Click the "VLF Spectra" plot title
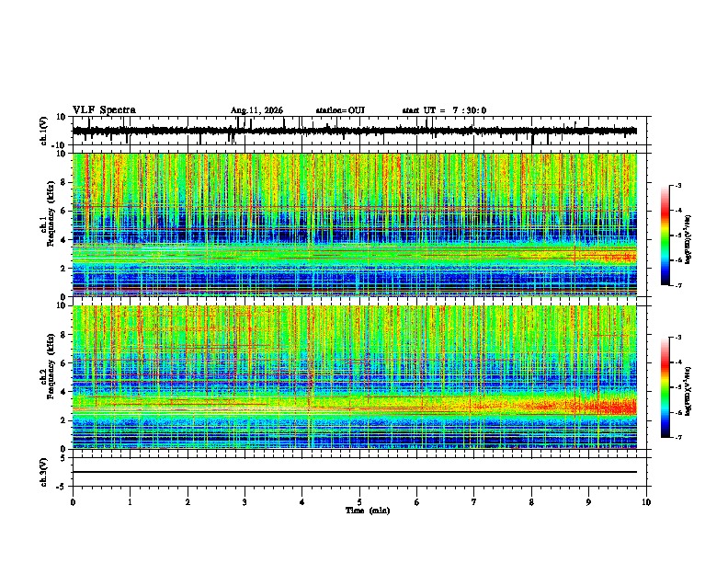Screen dimensions: 728x563 (104, 110)
